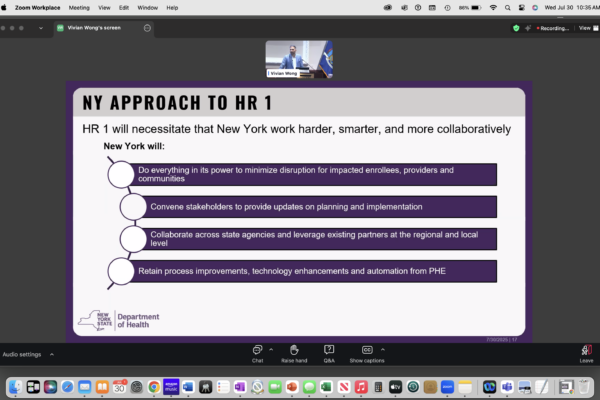Expand the Show captions options caret
Viewport: 600px width, 400px height.
tap(384, 350)
